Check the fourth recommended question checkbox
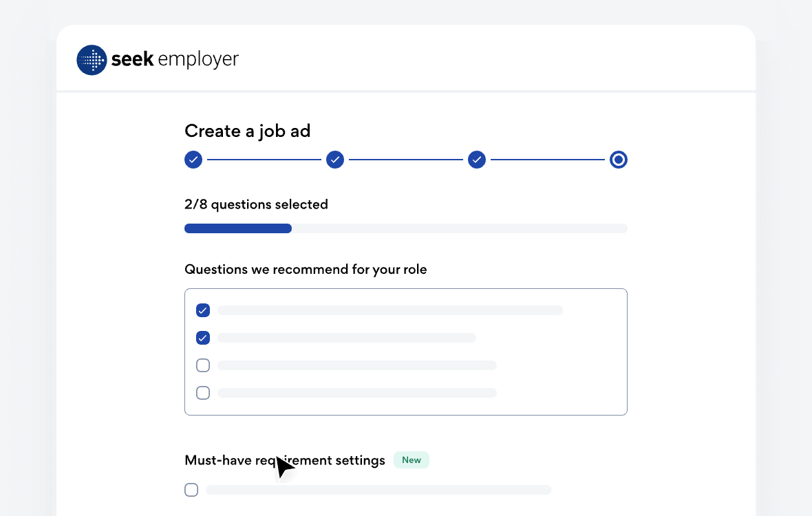The height and width of the screenshot is (516, 812). [x=203, y=393]
